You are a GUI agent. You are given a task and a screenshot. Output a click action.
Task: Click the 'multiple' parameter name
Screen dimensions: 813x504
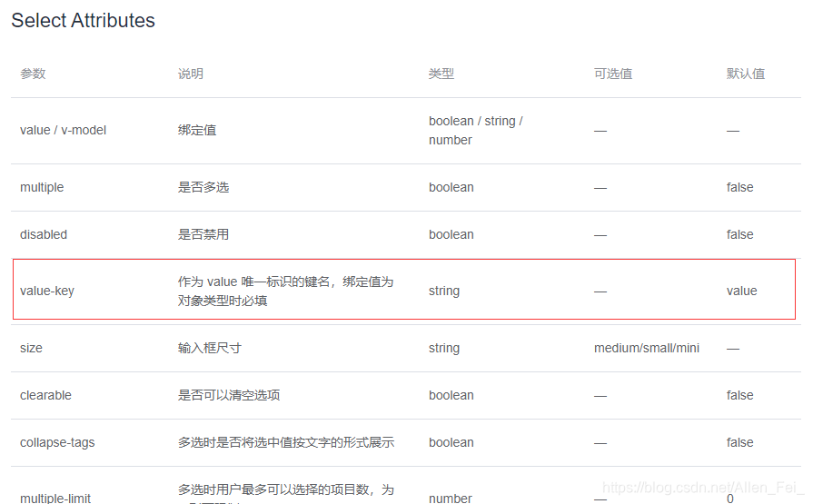(42, 187)
